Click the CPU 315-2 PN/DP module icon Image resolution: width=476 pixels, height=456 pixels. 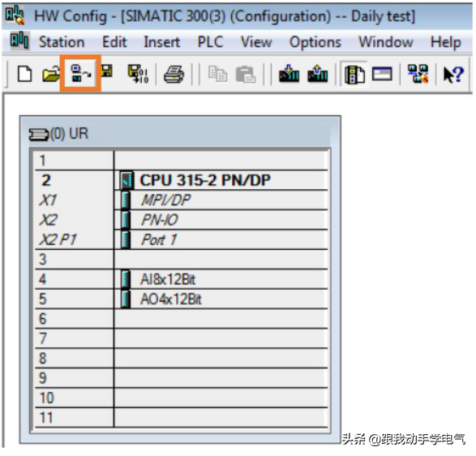tap(127, 180)
